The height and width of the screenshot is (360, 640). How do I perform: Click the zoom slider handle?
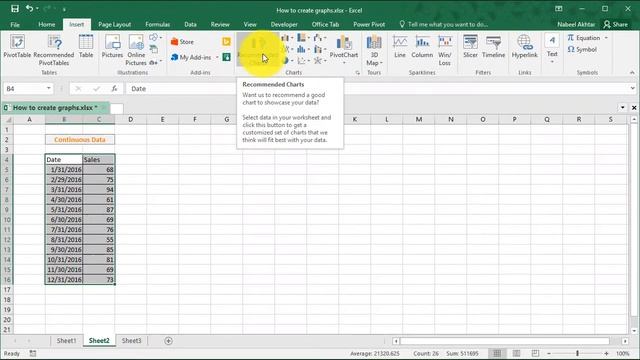pyautogui.click(x=578, y=353)
